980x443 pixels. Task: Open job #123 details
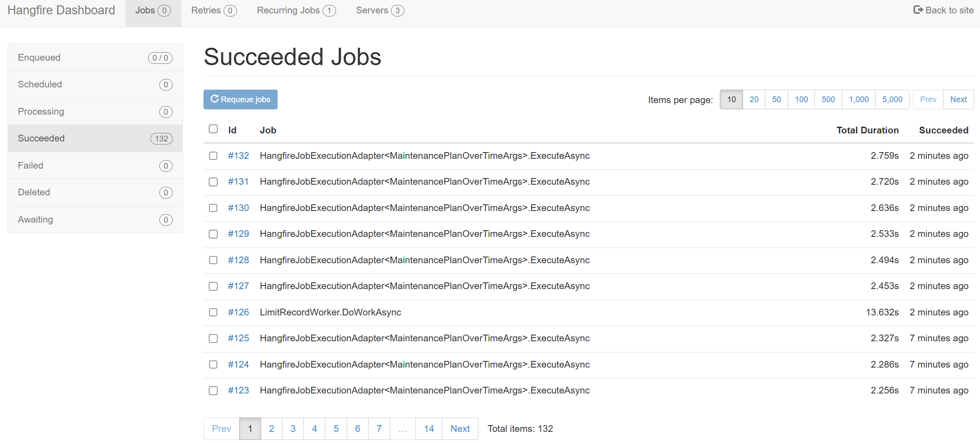coord(238,390)
